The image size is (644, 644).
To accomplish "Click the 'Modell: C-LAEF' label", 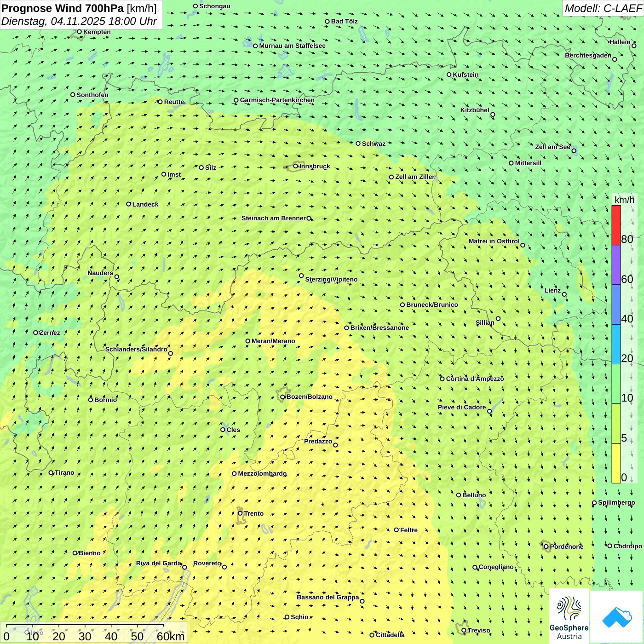I will click(x=603, y=8).
